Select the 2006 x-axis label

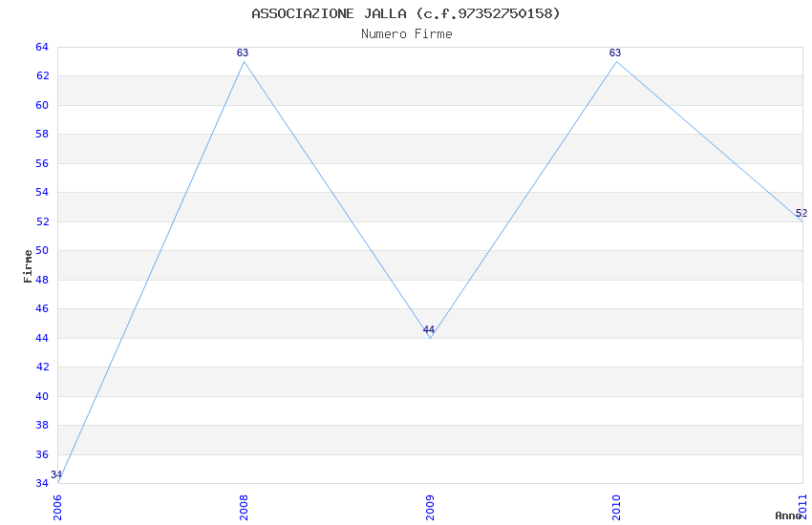57,508
